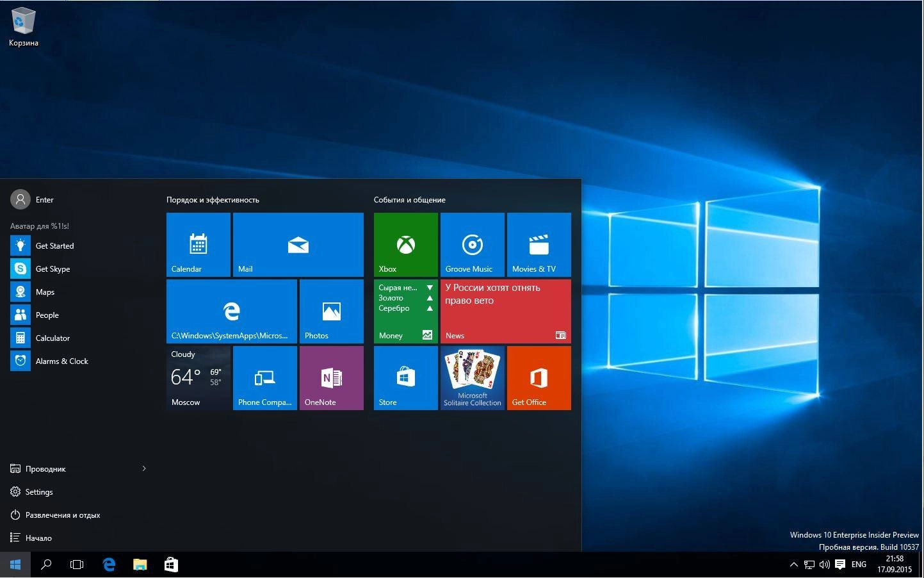The image size is (924, 578).
Task: Open the News live tile
Action: point(506,311)
